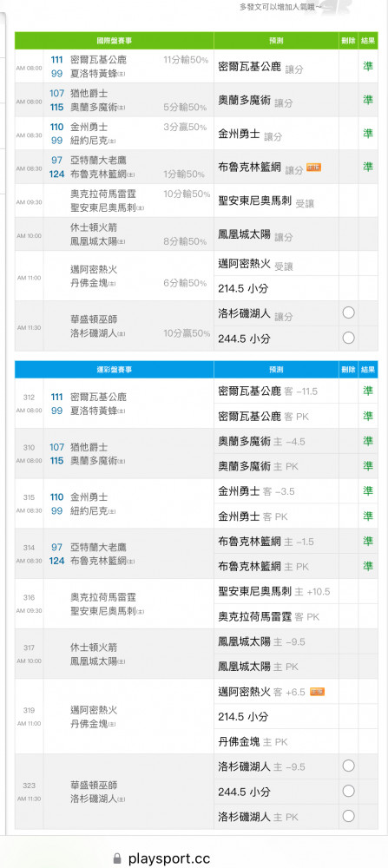Click the 運彩盤賽事 table header

[114, 369]
